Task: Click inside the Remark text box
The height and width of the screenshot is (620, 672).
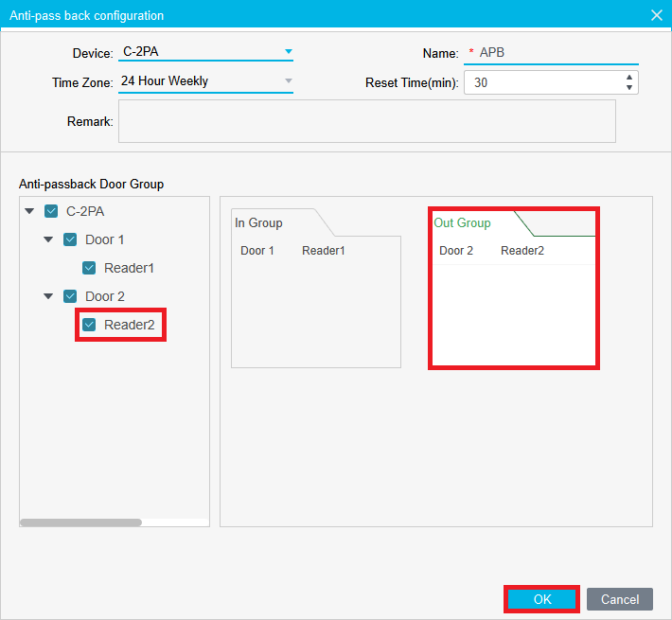Action: pos(366,121)
